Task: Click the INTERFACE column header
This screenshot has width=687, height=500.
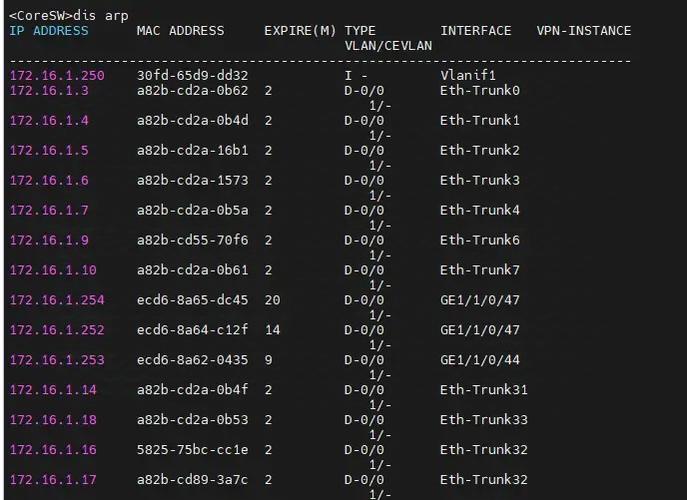Action: (475, 31)
